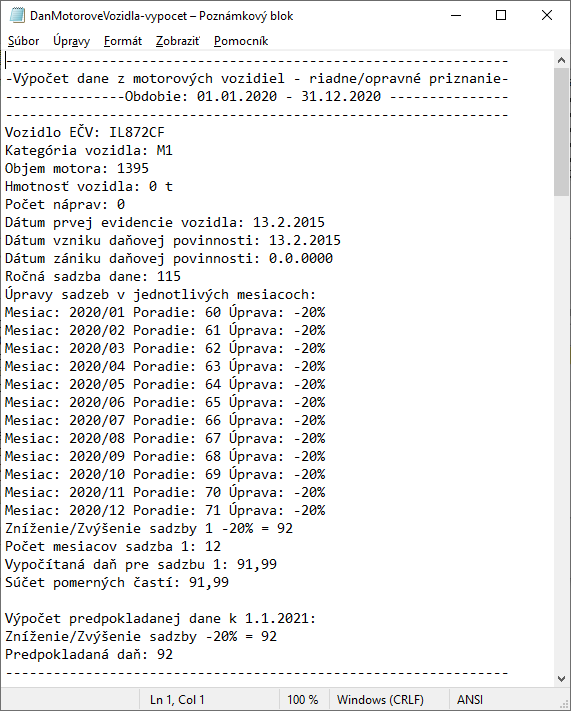Click the vertical scrollbar thumb
Image resolution: width=571 pixels, height=711 pixels.
click(x=561, y=132)
